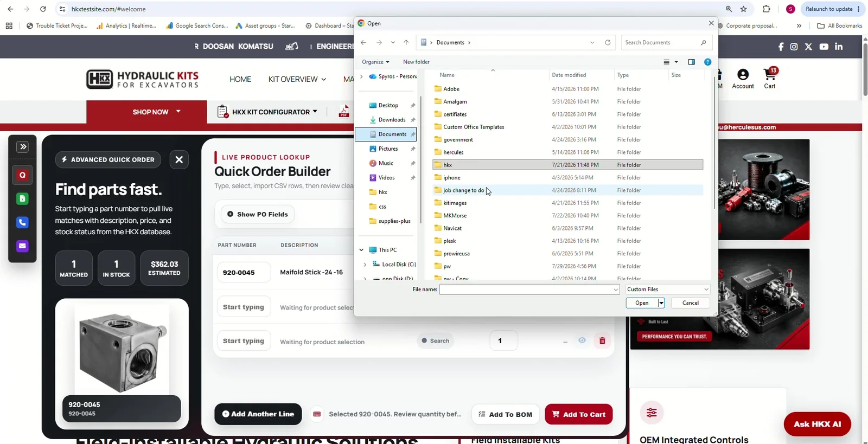
Task: Go to the HOME menu item
Action: point(240,79)
